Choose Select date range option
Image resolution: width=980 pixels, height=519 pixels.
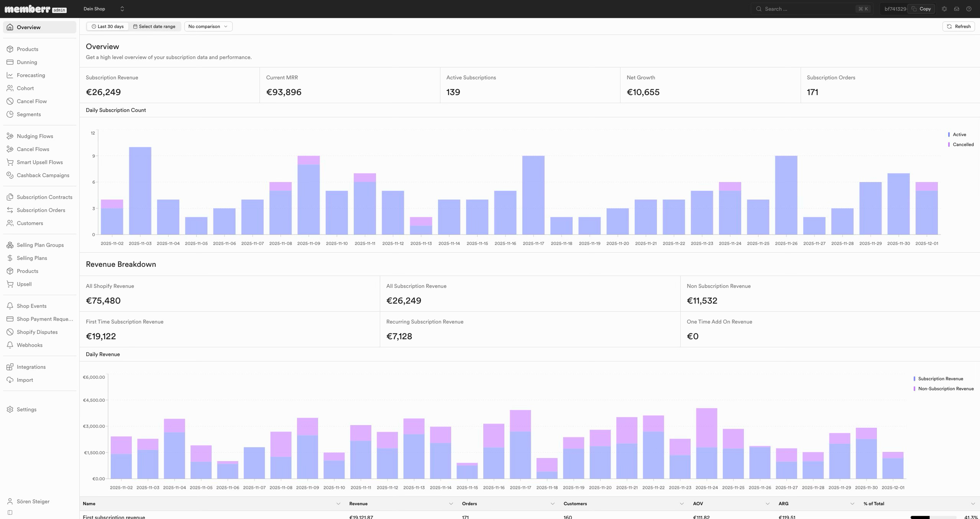pos(154,26)
